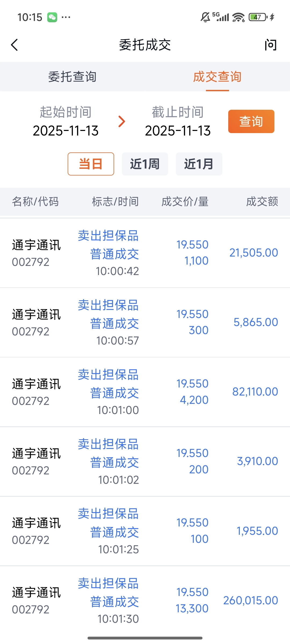The height and width of the screenshot is (644, 290).
Task: Tap the muted bell status icon
Action: click(x=205, y=17)
